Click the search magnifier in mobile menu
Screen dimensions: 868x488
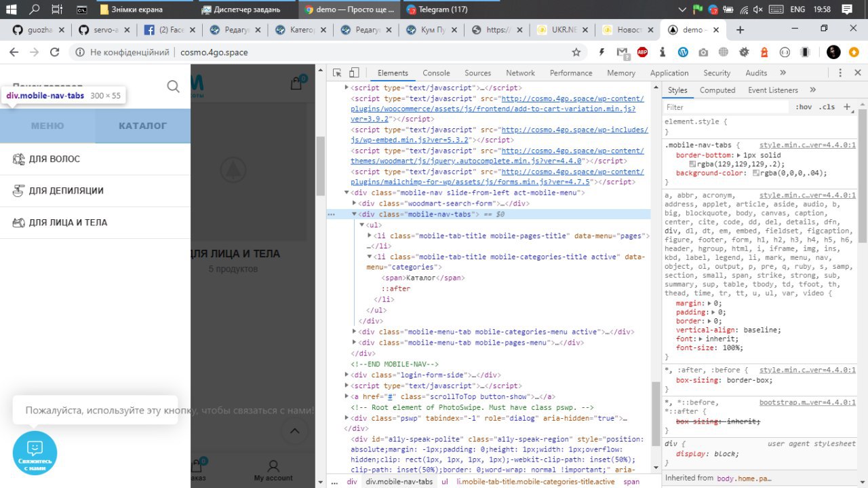pos(174,86)
